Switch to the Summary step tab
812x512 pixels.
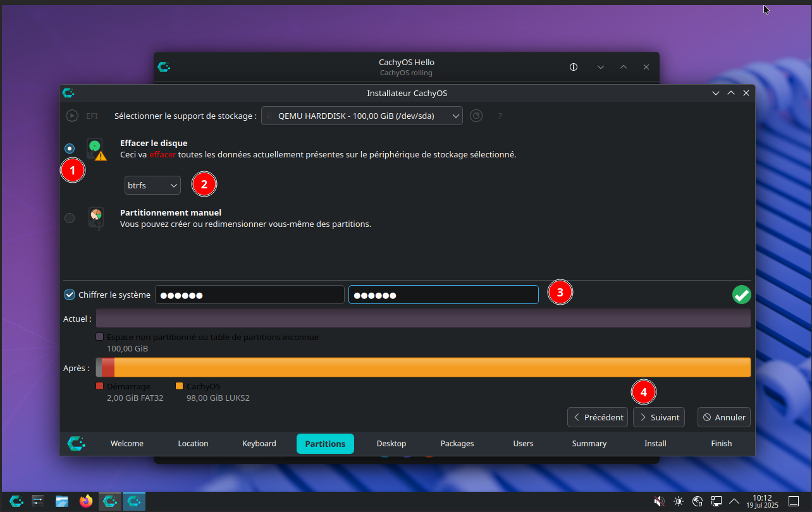[x=589, y=444]
